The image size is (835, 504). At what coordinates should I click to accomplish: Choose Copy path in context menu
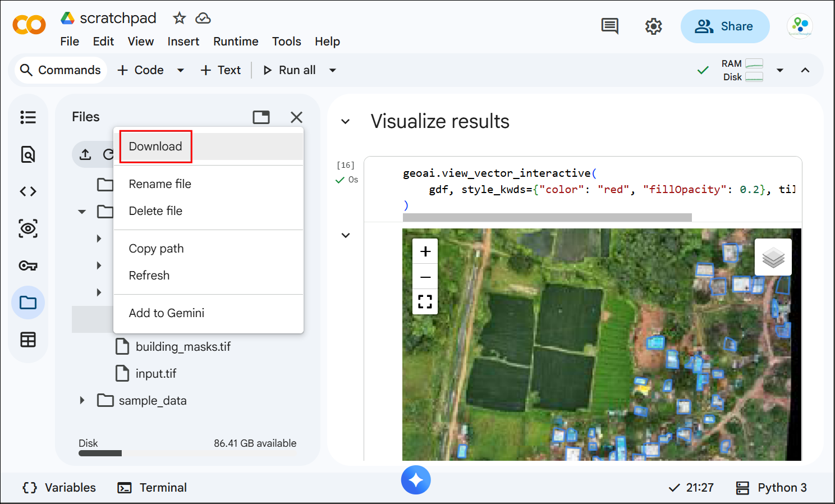pos(208,249)
